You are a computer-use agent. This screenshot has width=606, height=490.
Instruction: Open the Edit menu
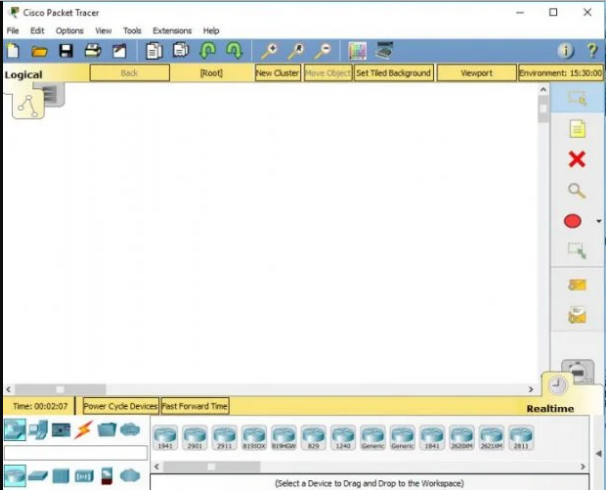37,31
